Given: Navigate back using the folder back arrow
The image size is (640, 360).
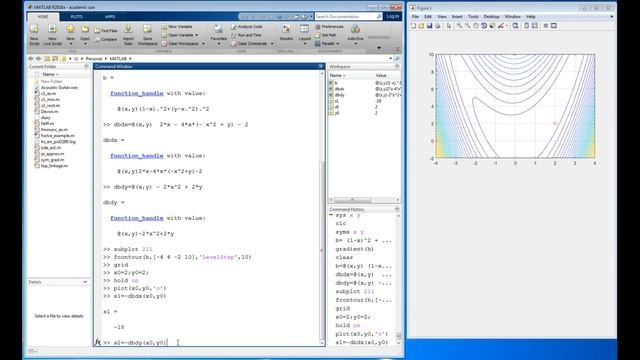Looking at the screenshot, I should click(x=31, y=59).
